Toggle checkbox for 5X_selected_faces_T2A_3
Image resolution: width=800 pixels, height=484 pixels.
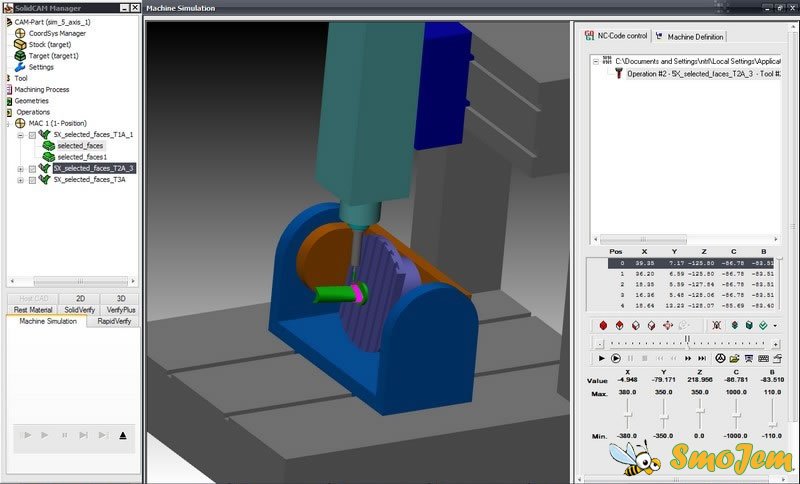point(32,169)
